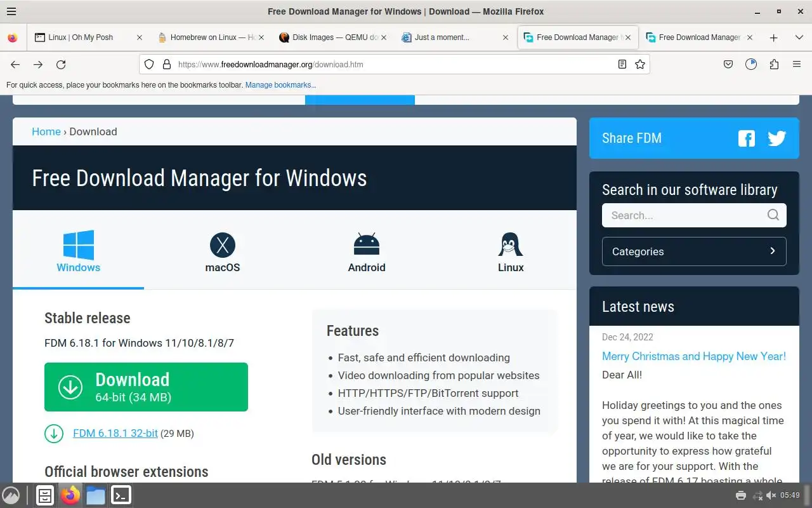The image size is (812, 508).
Task: Expand the list all tabs dropdown
Action: point(799,37)
